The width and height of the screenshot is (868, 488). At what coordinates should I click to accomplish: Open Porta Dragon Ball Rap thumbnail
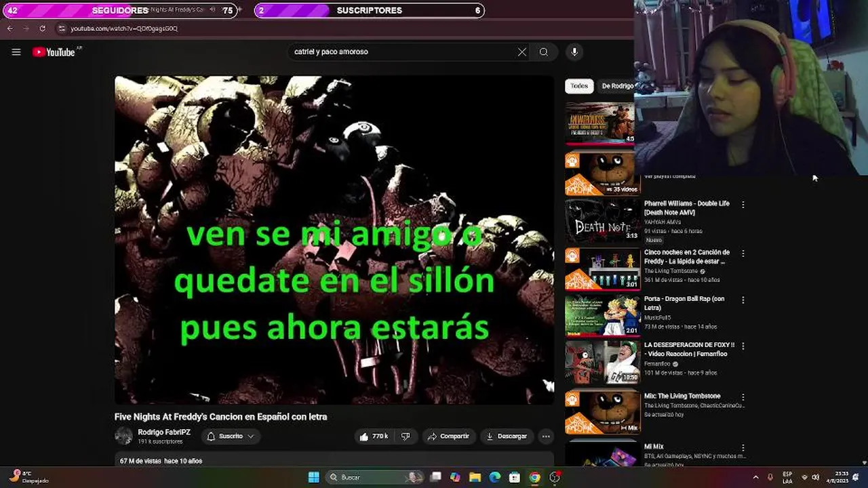click(602, 315)
